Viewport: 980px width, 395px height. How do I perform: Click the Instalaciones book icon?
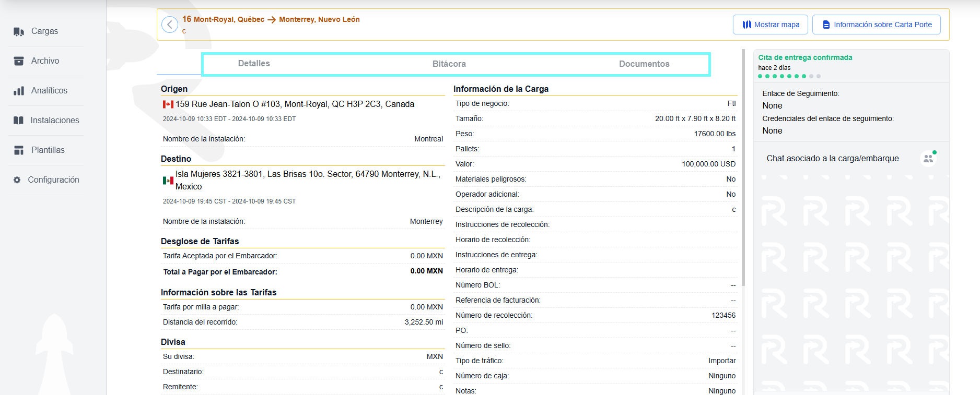click(19, 121)
